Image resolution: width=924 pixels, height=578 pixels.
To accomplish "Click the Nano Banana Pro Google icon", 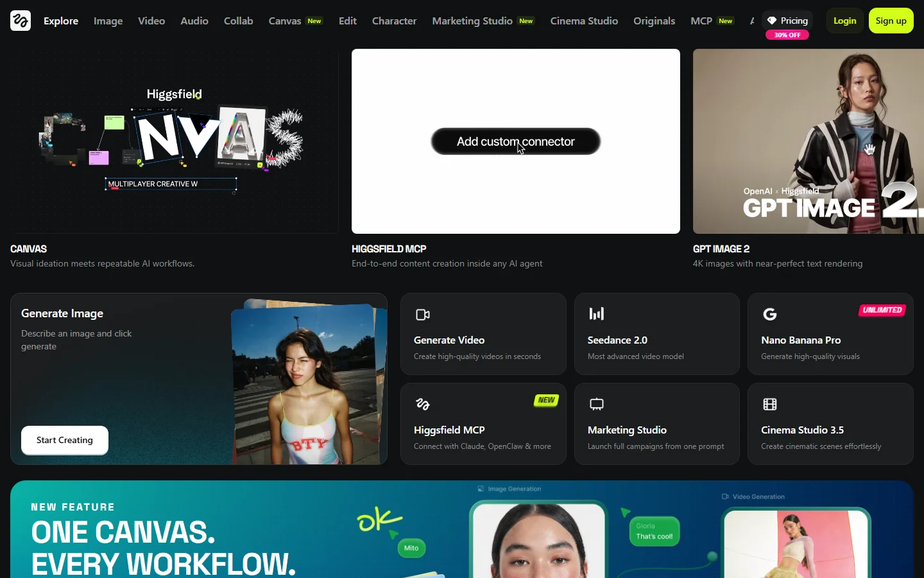I will [769, 314].
